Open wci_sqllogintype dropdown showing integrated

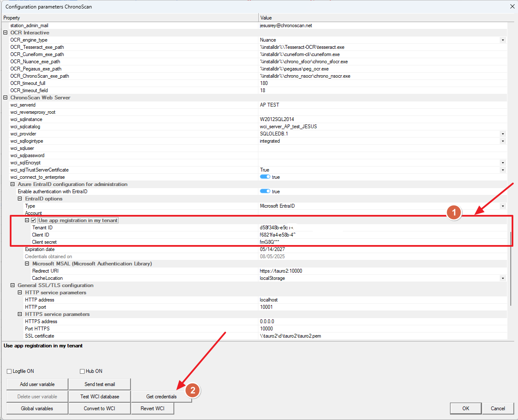tap(503, 141)
